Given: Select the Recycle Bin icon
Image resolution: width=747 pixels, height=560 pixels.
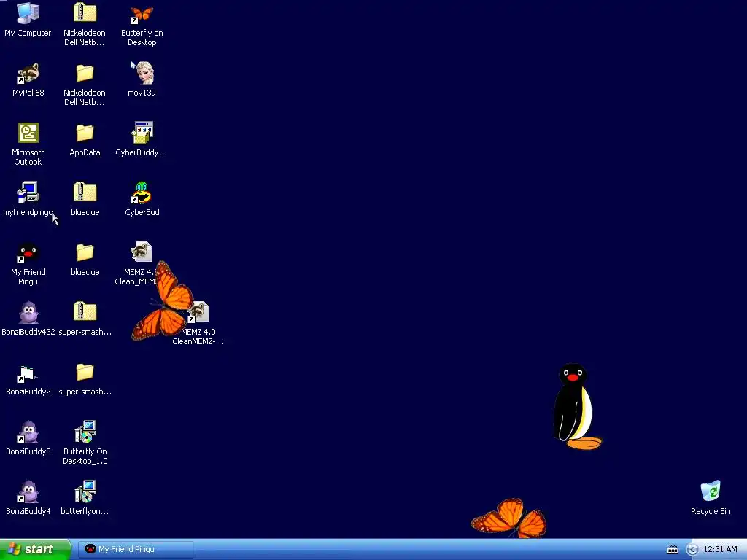Looking at the screenshot, I should coord(711,492).
